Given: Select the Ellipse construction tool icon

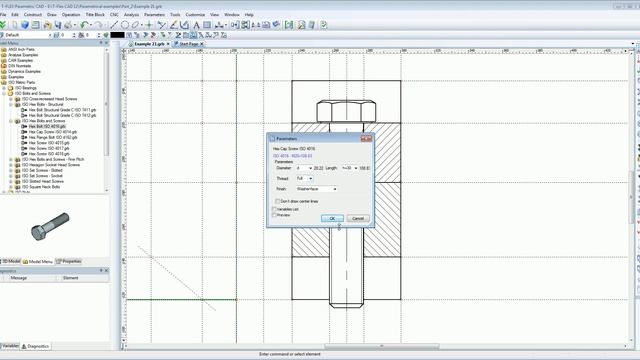Looking at the screenshot, I should (136, 25).
